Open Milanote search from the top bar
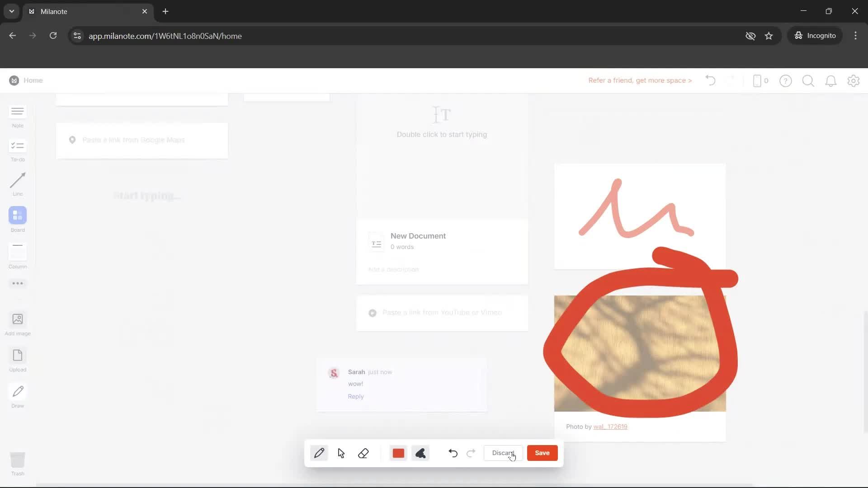868x488 pixels. tap(808, 80)
